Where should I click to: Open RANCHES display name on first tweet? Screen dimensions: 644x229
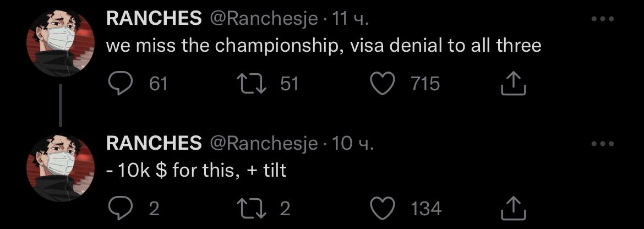click(154, 19)
